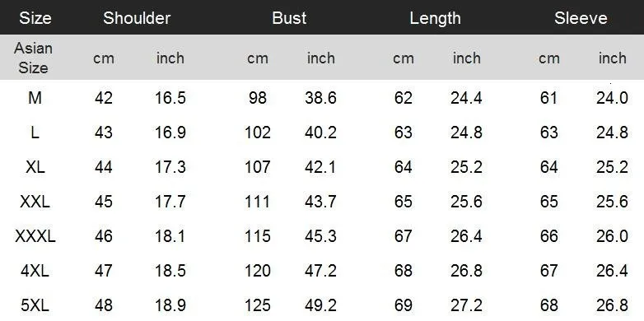Image resolution: width=644 pixels, height=321 pixels.
Task: Click bust value 107 in XL row
Action: pyautogui.click(x=258, y=167)
